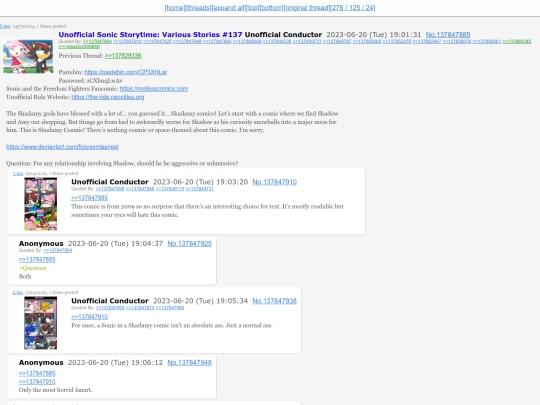Follow quoted-by link >>137847954 under No.137847925
The image size is (540, 405).
tap(58, 250)
